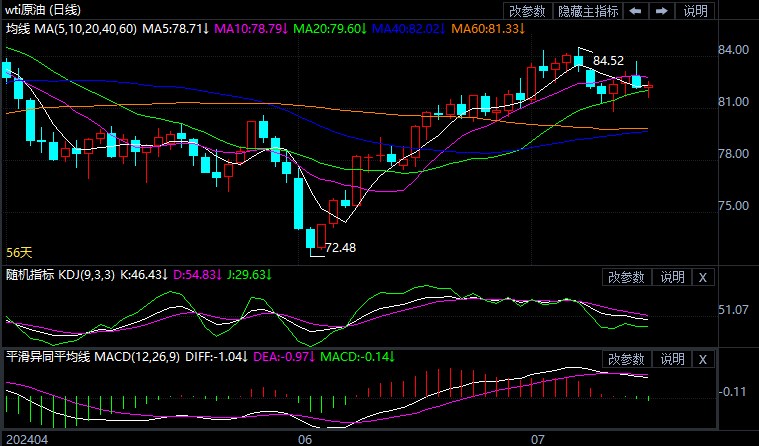Image resolution: width=759 pixels, height=446 pixels.
Task: Click the 72.48 low price annotation
Action: [x=340, y=247]
